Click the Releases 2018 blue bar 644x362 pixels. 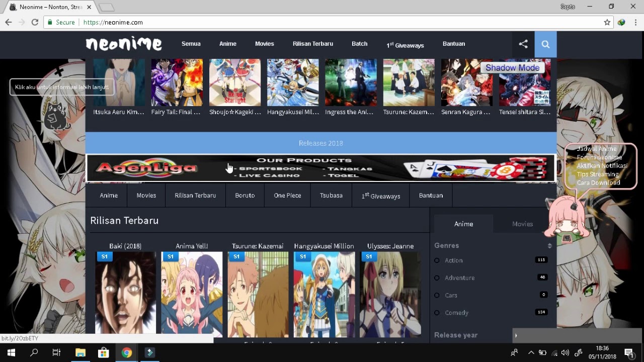coord(321,143)
